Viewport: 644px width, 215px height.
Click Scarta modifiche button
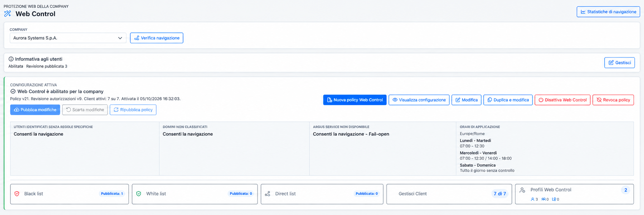click(x=85, y=110)
